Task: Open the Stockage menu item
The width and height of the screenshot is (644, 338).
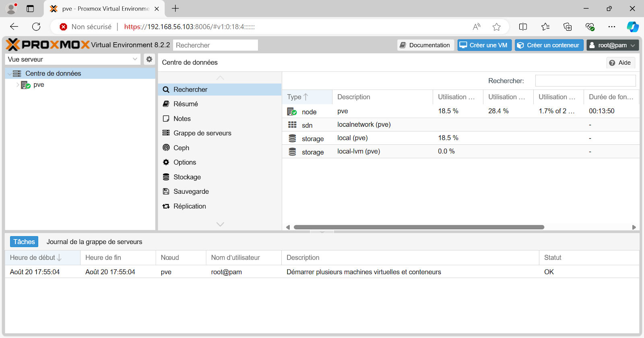Action: tap(220, 177)
